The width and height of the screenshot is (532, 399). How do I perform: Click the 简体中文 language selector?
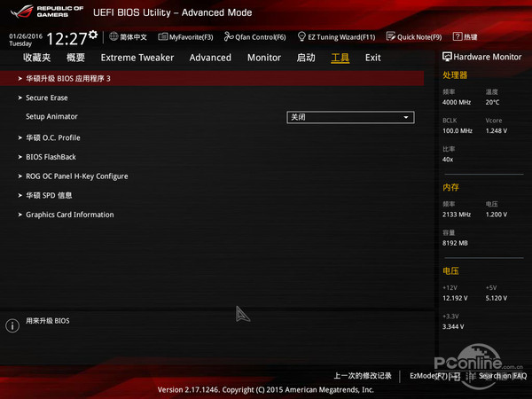(133, 37)
